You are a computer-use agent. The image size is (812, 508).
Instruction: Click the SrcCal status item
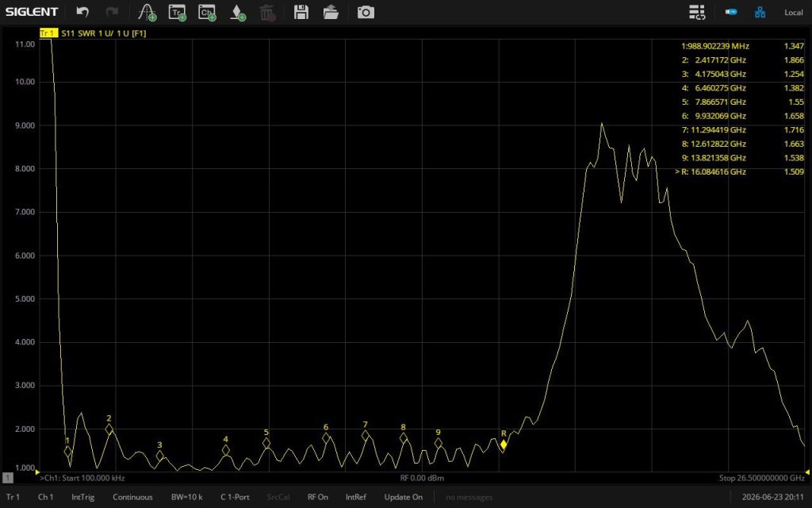tap(278, 497)
